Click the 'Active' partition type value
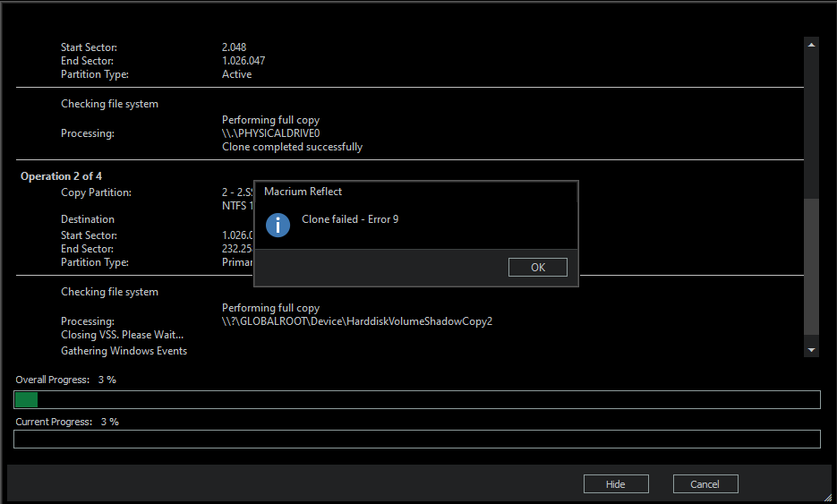 [236, 74]
